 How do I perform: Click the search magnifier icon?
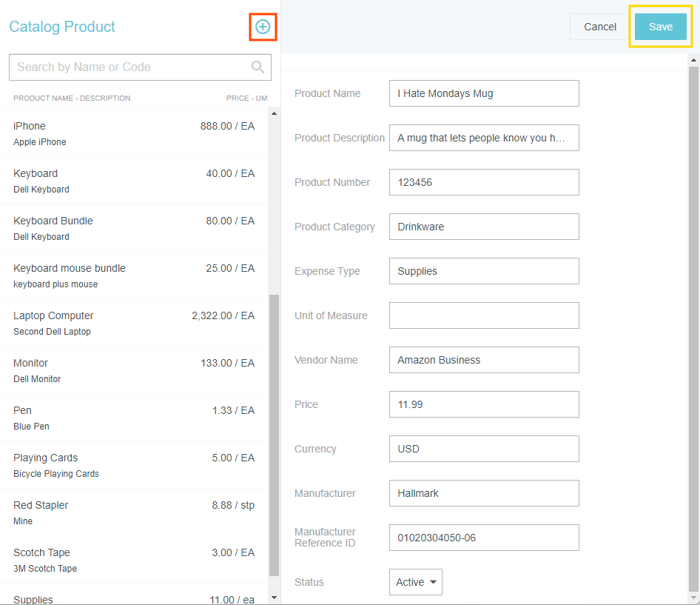pyautogui.click(x=258, y=67)
